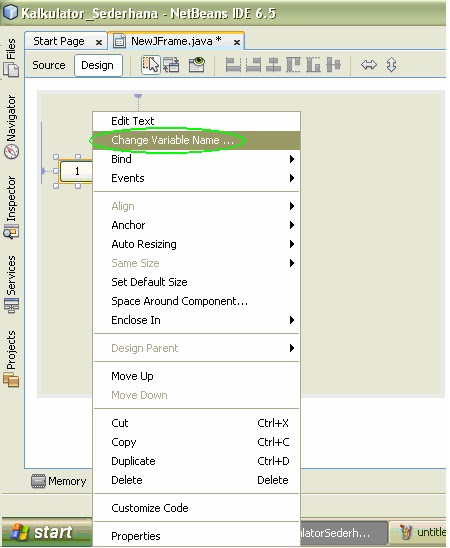
Task: Center vertically alignment icon
Action: [x=333, y=65]
